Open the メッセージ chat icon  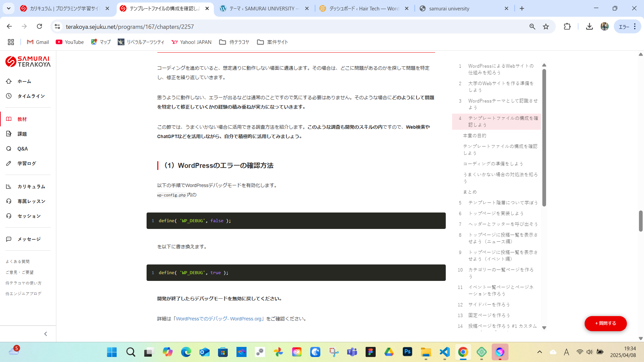9,239
